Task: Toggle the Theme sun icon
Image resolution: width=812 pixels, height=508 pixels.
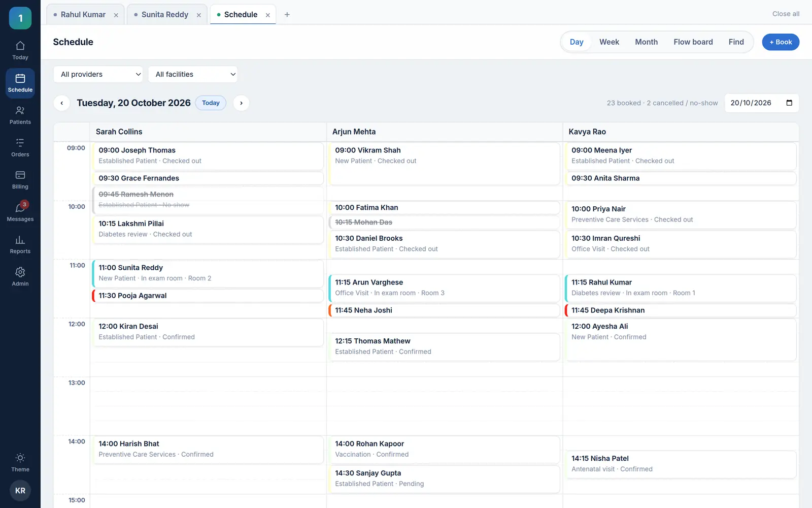Action: pyautogui.click(x=20, y=462)
